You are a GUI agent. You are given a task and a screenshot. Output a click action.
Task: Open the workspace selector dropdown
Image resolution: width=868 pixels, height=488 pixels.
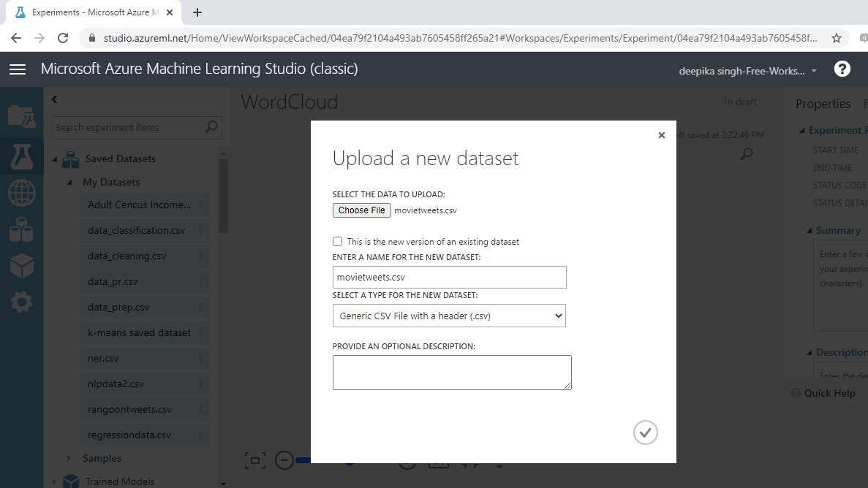(748, 71)
